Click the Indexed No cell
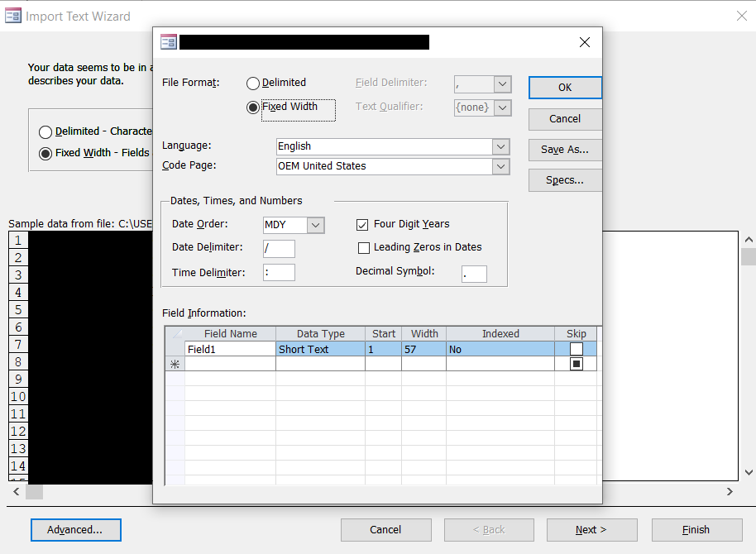This screenshot has height=554, width=756. [x=500, y=349]
